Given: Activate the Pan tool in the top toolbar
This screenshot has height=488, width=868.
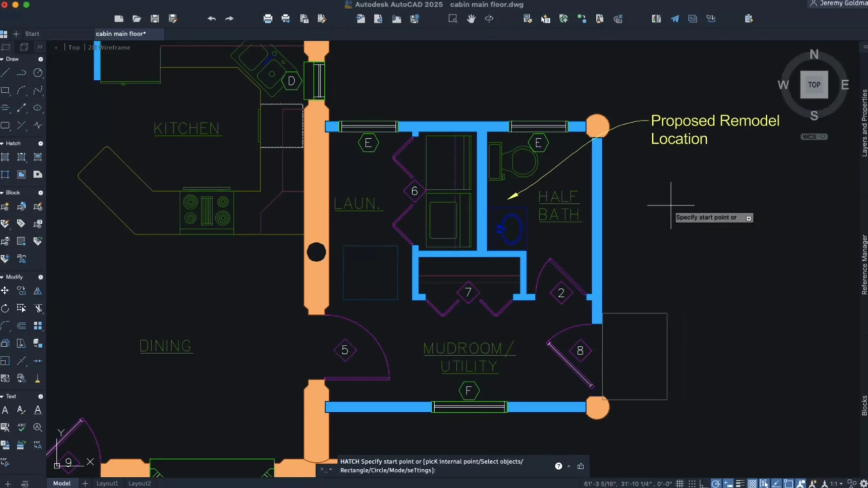Looking at the screenshot, I should point(471,19).
